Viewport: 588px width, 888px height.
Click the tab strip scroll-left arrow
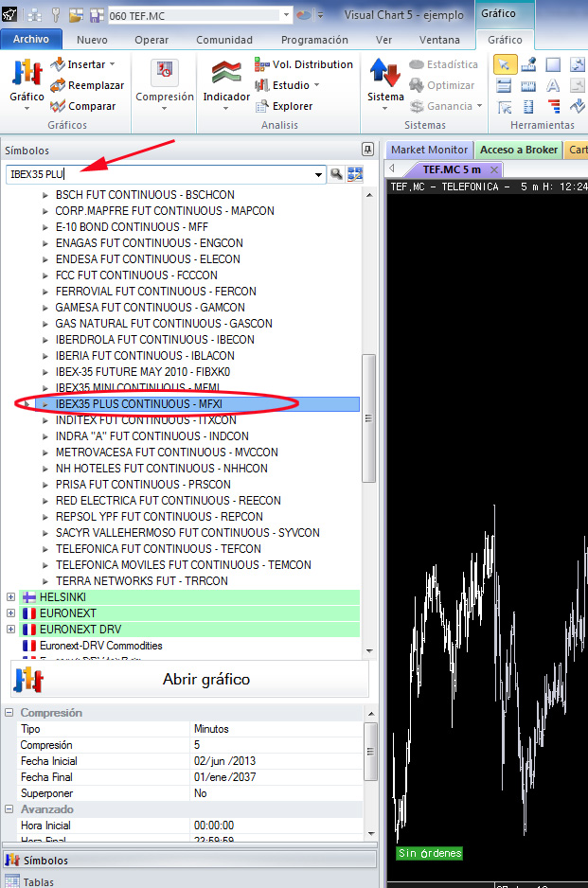391,169
